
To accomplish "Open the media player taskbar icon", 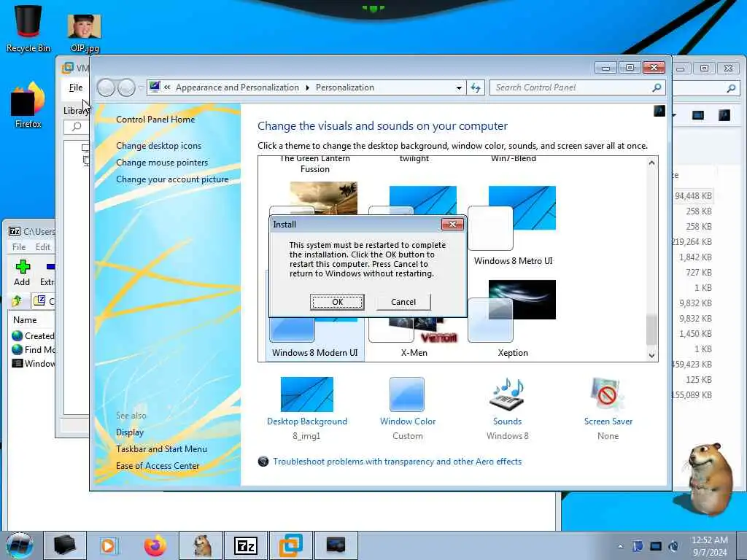I will click(109, 545).
